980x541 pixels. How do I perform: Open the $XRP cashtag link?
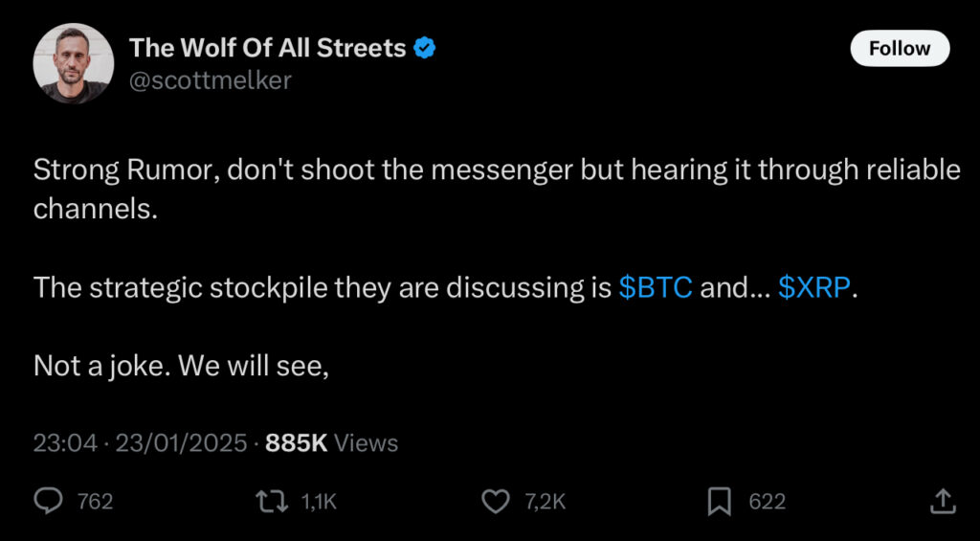pyautogui.click(x=813, y=288)
